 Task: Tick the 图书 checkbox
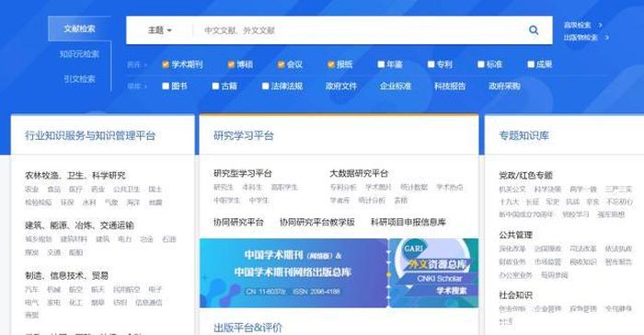point(166,86)
